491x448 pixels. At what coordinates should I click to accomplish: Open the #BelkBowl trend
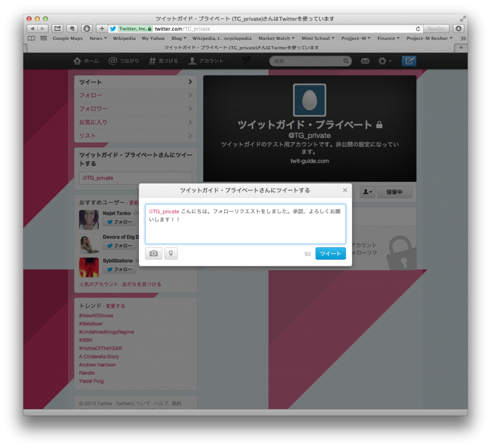coord(91,324)
